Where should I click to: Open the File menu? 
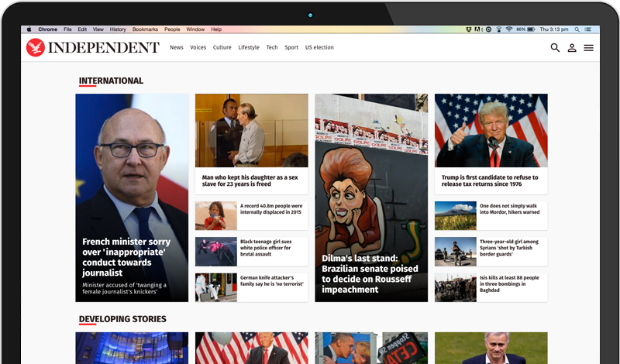[x=67, y=29]
